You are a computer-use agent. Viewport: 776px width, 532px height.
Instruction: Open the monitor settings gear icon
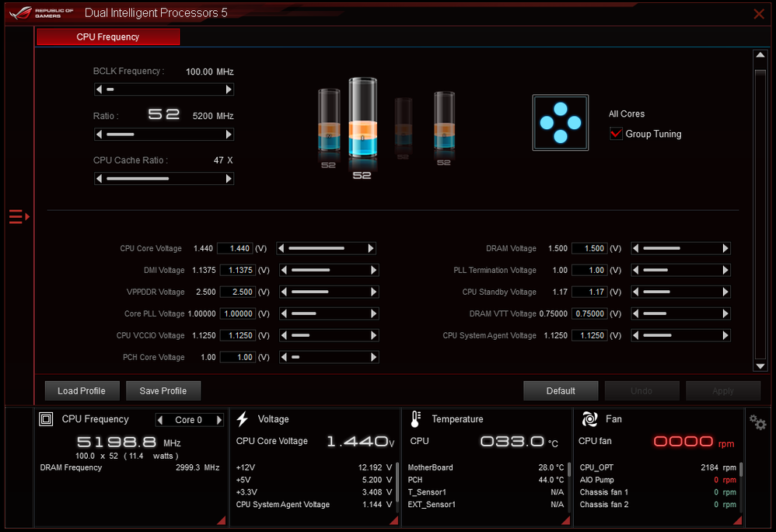coord(757,422)
